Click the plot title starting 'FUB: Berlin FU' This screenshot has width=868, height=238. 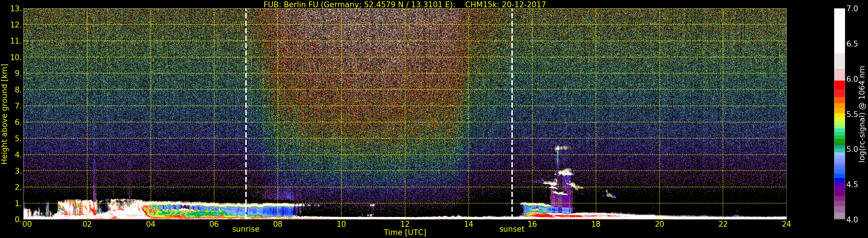pos(405,4)
